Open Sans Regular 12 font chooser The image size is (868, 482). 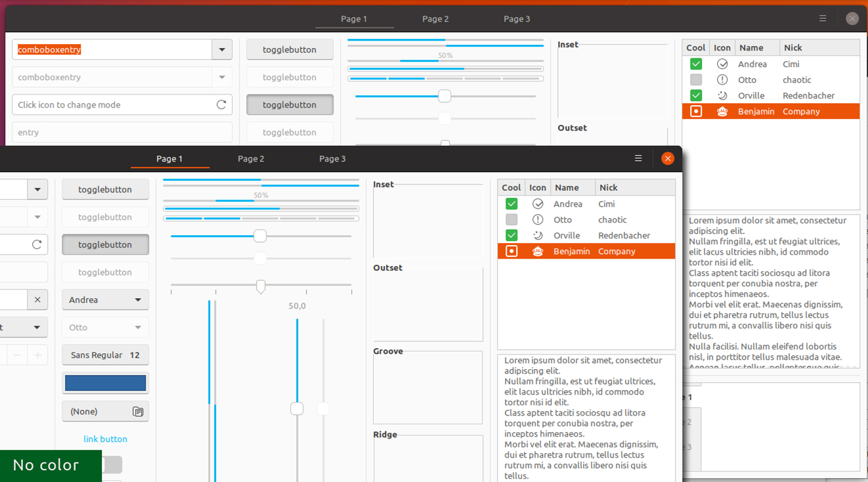pyautogui.click(x=105, y=355)
